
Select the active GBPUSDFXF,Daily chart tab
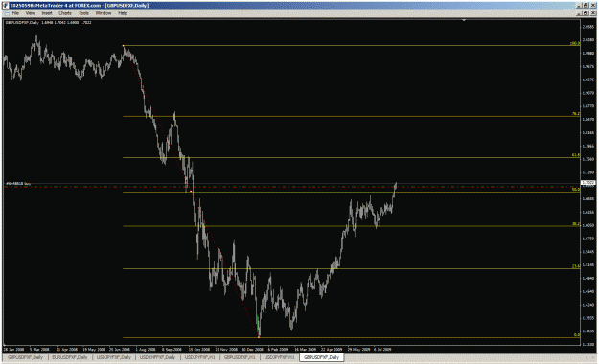click(321, 357)
